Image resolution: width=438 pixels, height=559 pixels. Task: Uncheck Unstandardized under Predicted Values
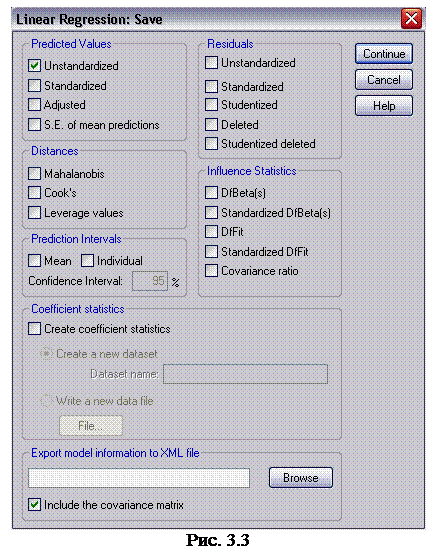coord(35,66)
